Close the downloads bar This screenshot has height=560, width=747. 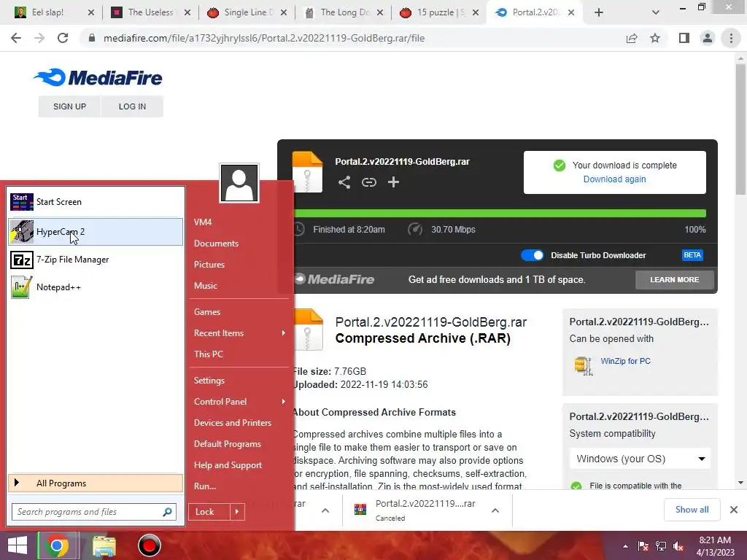(734, 510)
